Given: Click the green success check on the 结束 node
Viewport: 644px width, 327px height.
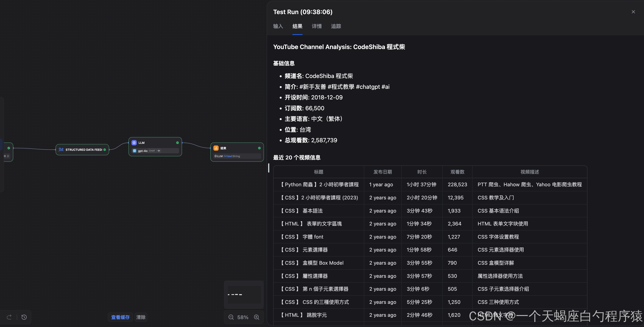Looking at the screenshot, I should [259, 148].
